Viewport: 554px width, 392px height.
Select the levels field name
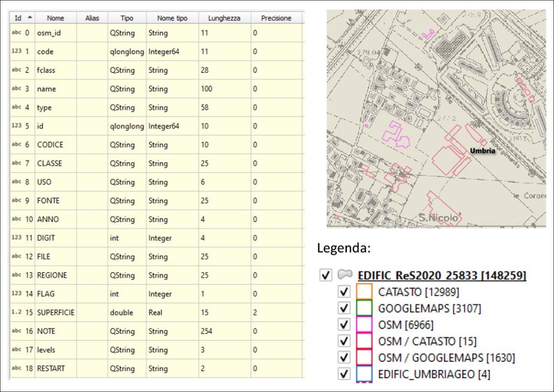click(46, 350)
